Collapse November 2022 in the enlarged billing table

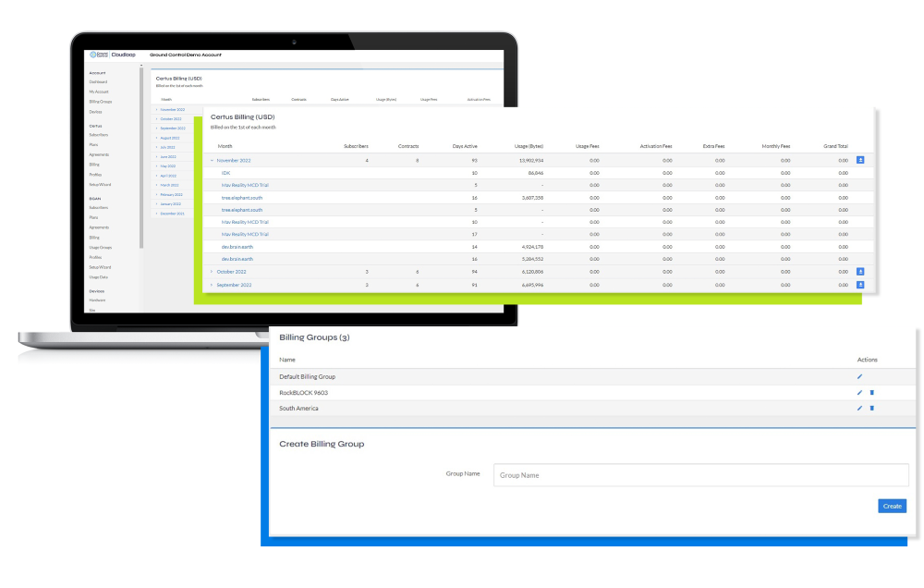tap(213, 161)
